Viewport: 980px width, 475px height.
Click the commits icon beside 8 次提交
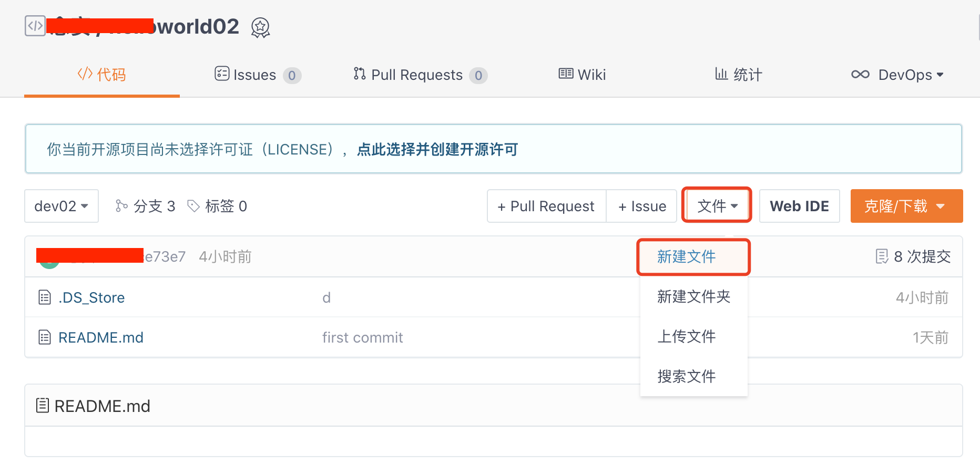pyautogui.click(x=882, y=256)
